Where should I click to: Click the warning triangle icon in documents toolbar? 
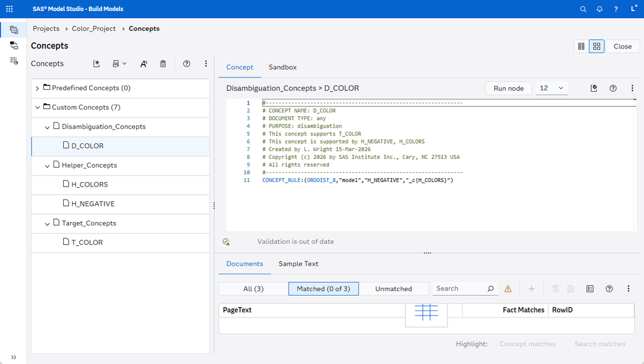click(508, 288)
